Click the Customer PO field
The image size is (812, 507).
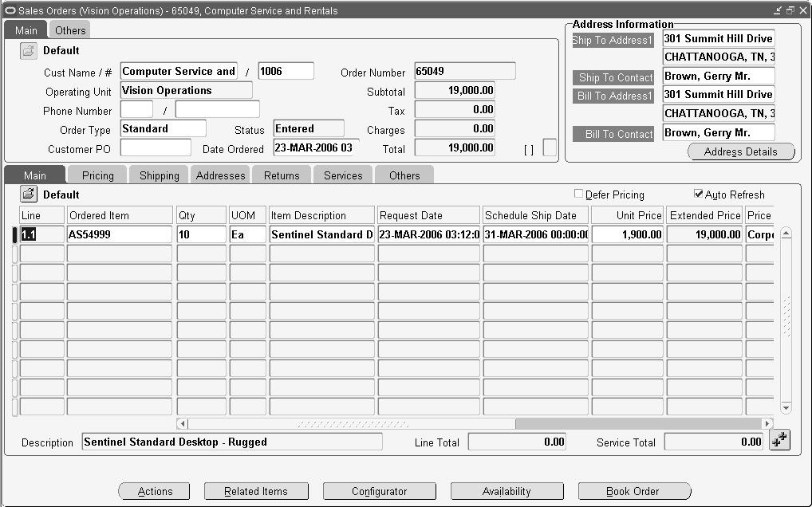click(x=156, y=148)
